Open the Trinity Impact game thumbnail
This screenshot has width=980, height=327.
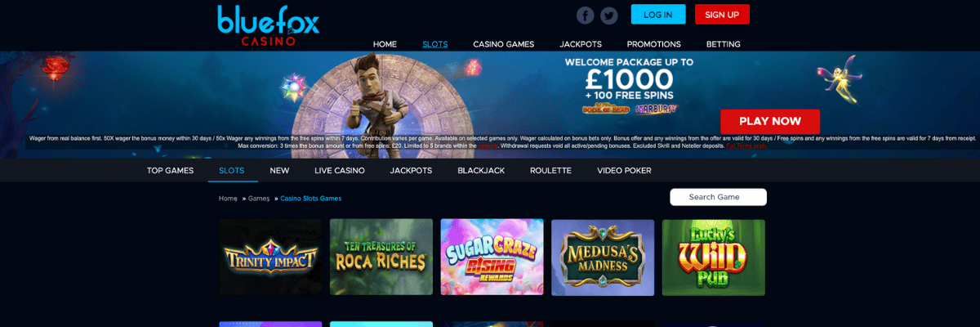click(270, 258)
